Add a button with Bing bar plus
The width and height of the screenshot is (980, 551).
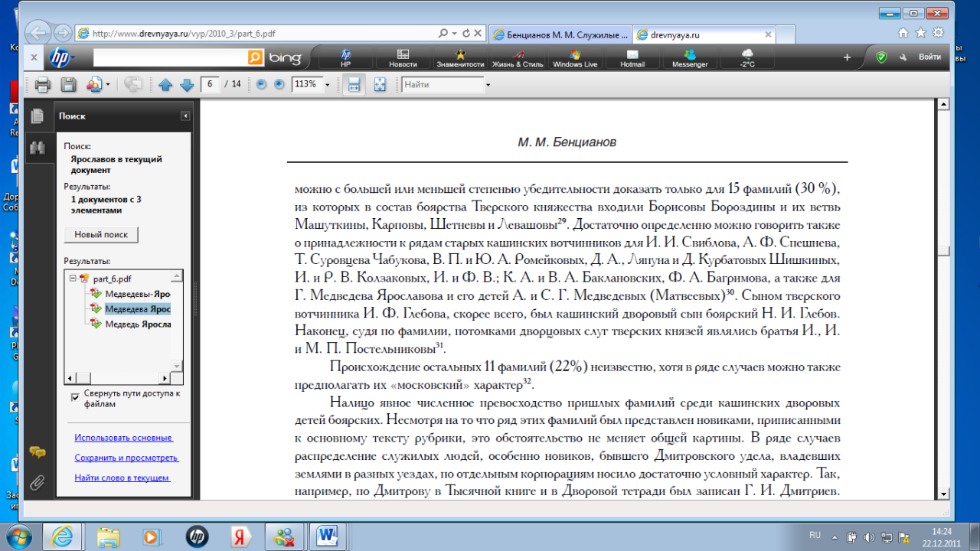tap(847, 57)
